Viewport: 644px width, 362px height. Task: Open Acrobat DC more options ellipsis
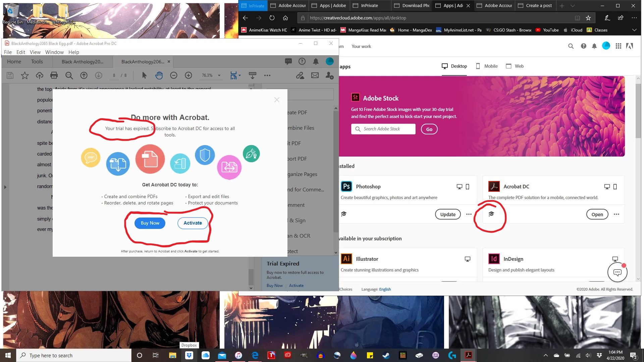[x=616, y=214]
